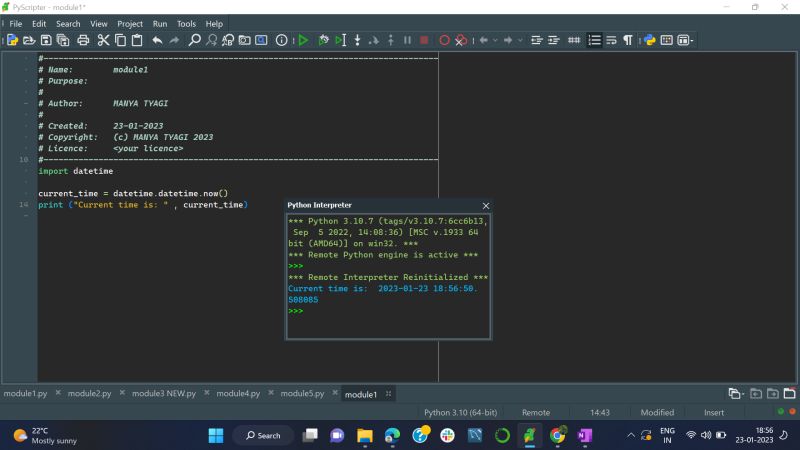
Task: Switch to module1.py tab
Action: pos(26,394)
